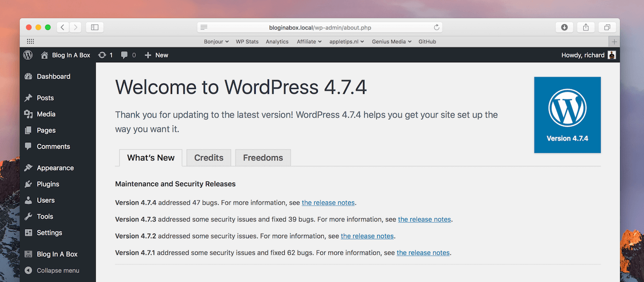Click the Collapse menu arrow icon

(x=29, y=270)
